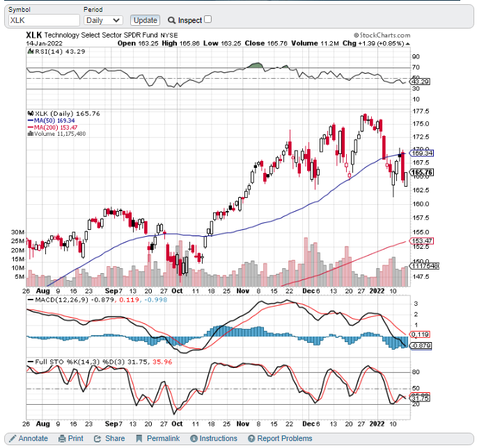Open the Instructions help icon
The image size is (477, 448).
(193, 438)
